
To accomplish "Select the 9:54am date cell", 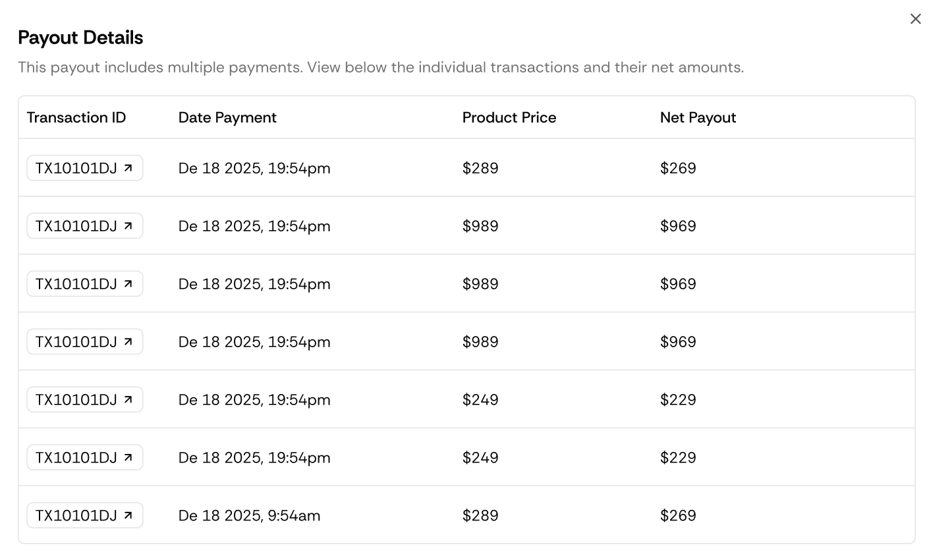I will (249, 515).
